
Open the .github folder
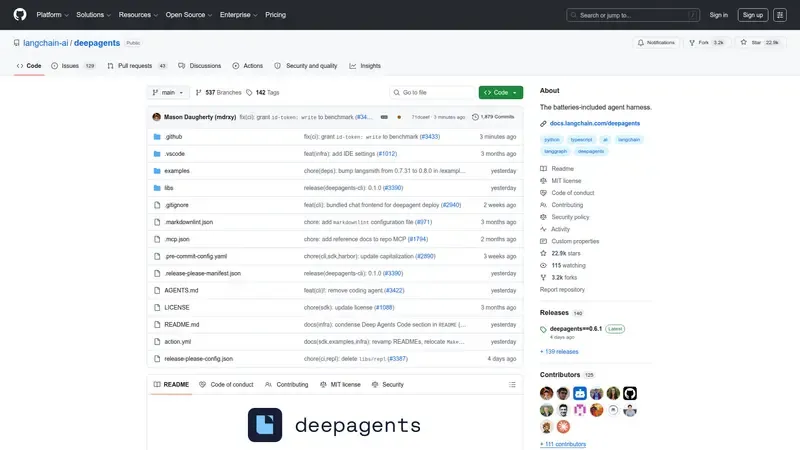[173, 137]
